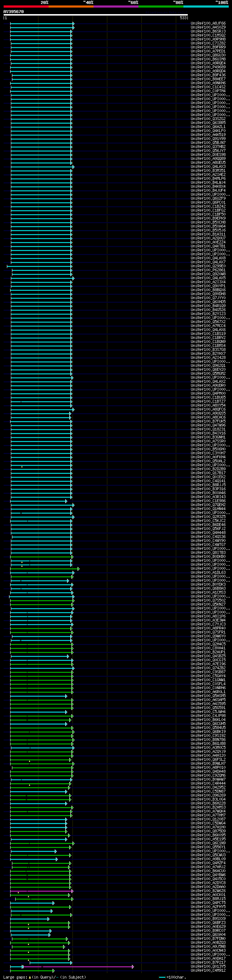232x980 pixels.
Task: Open the hit UniRef100_A8JF66
Action: tap(208, 24)
